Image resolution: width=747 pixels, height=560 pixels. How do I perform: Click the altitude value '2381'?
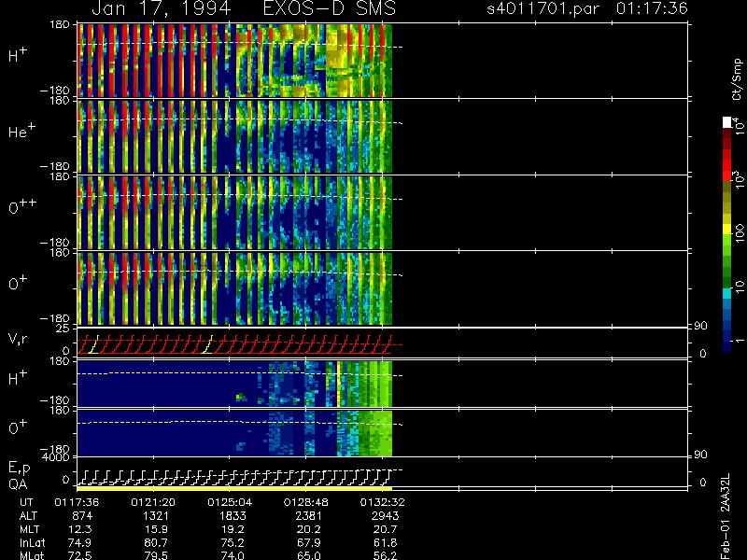click(x=309, y=516)
